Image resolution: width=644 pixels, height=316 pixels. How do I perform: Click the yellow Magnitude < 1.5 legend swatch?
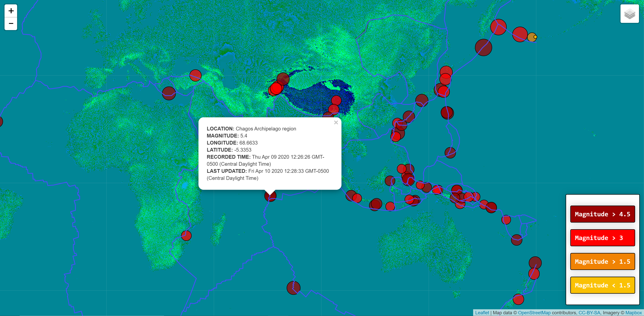(602, 285)
